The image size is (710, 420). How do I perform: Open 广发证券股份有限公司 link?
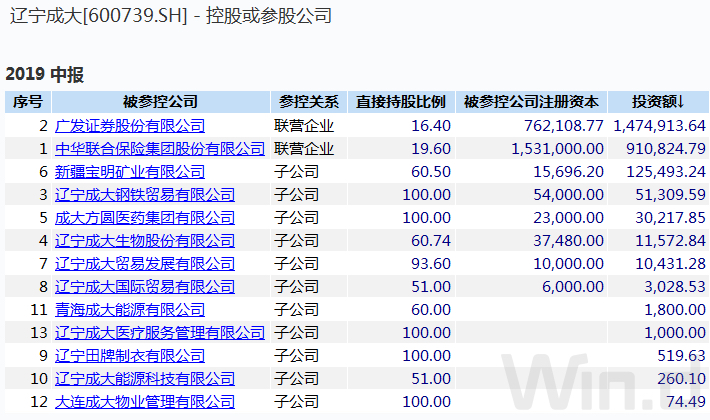point(130,126)
